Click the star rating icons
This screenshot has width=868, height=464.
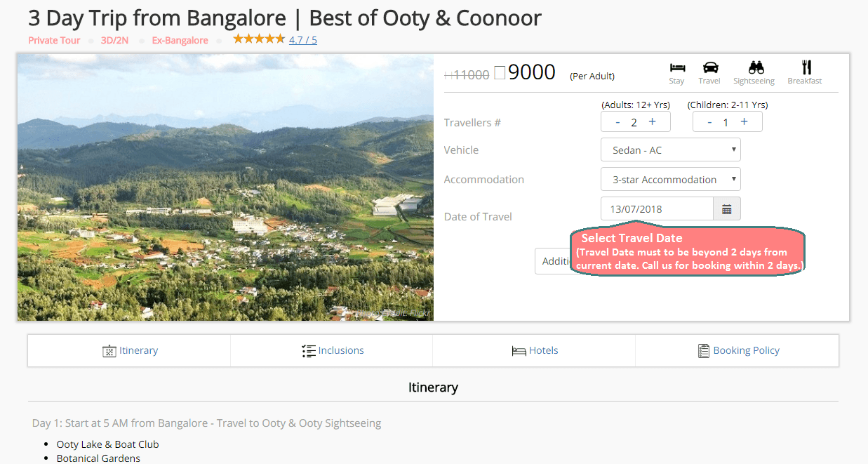[259, 39]
